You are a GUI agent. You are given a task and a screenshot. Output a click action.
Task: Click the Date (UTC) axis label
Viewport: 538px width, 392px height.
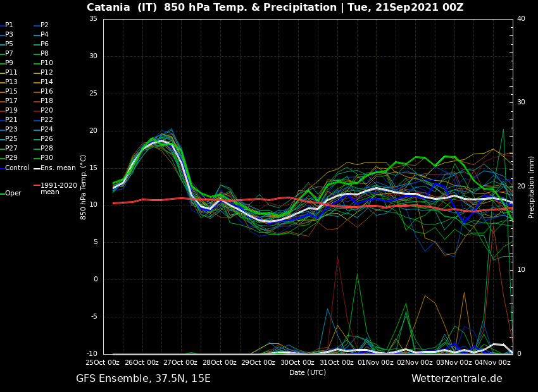[x=308, y=372]
